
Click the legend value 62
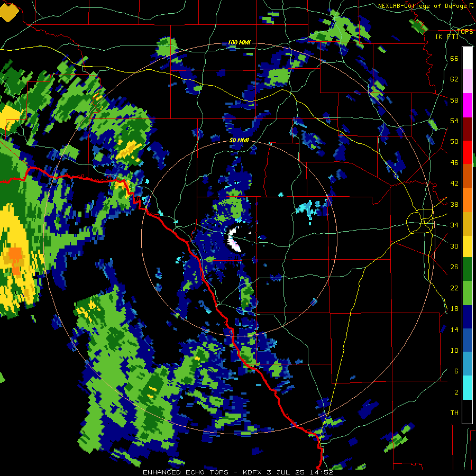[454, 79]
